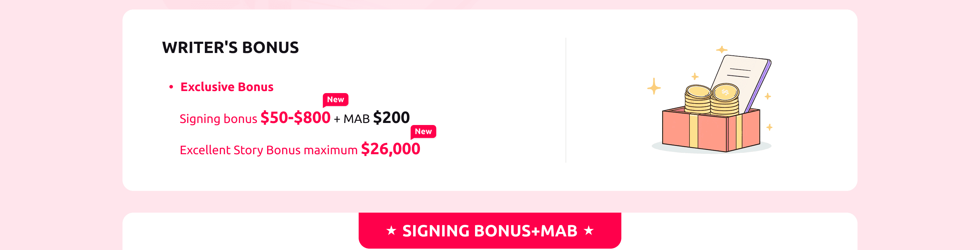
Task: Click the New badge above $26,000
Action: click(423, 131)
